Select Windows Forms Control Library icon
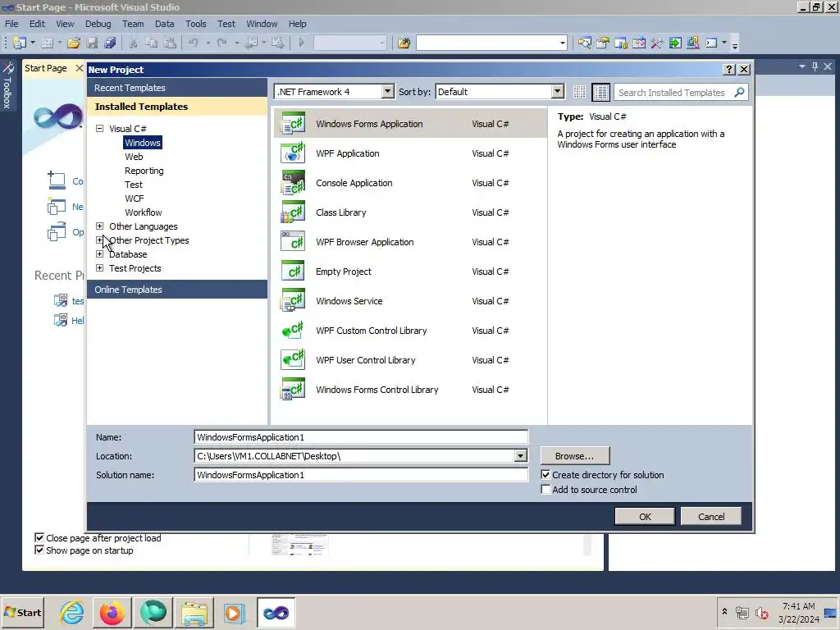The height and width of the screenshot is (630, 840). 293,389
